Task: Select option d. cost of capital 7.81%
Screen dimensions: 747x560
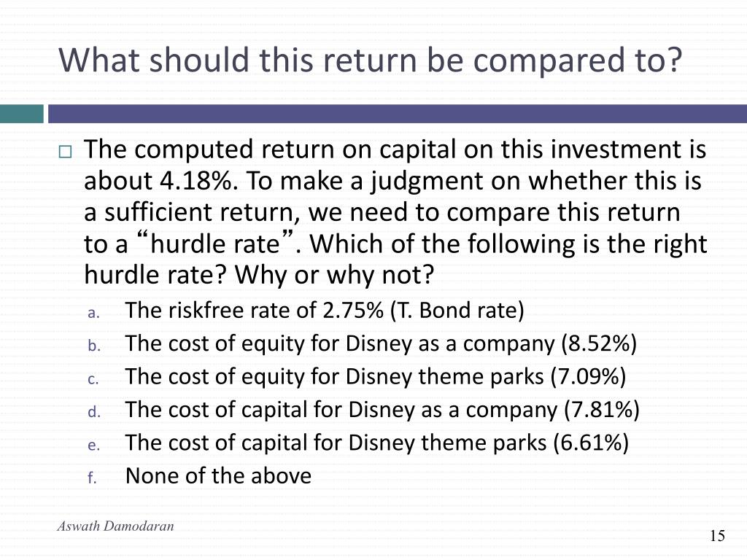Action: point(382,410)
